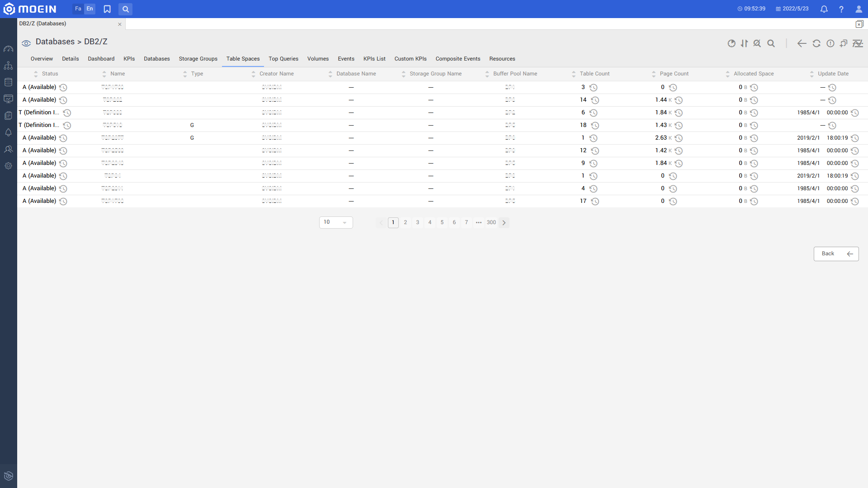Click the Back button
Screen dimensions: 868x488
pos(835,253)
